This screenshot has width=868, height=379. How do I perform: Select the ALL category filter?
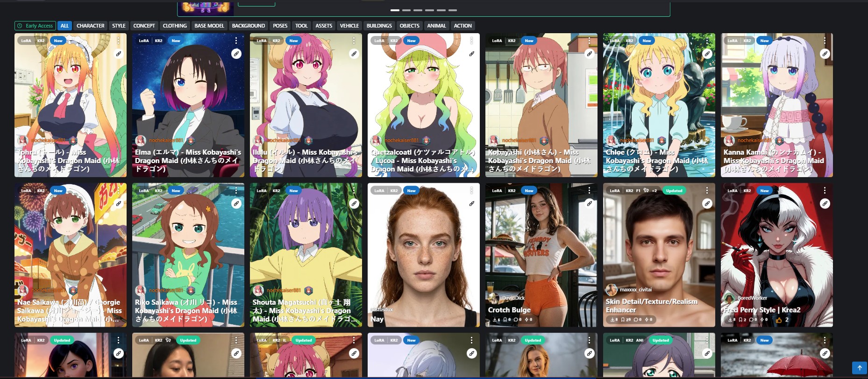pos(64,26)
